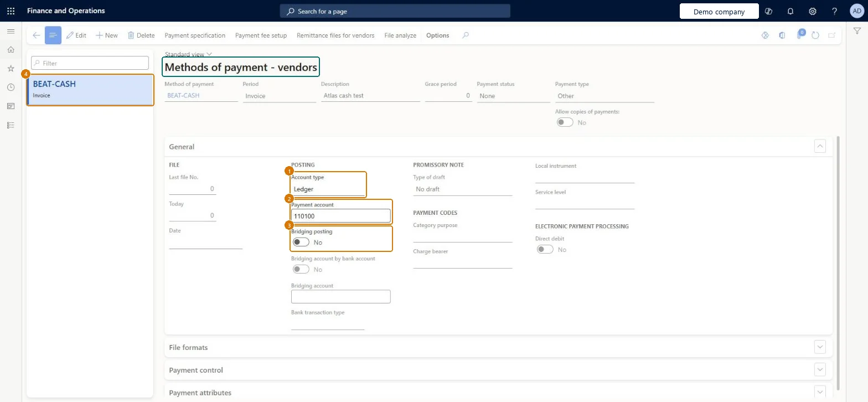
Task: Search the action pane magnifier icon
Action: coord(466,35)
